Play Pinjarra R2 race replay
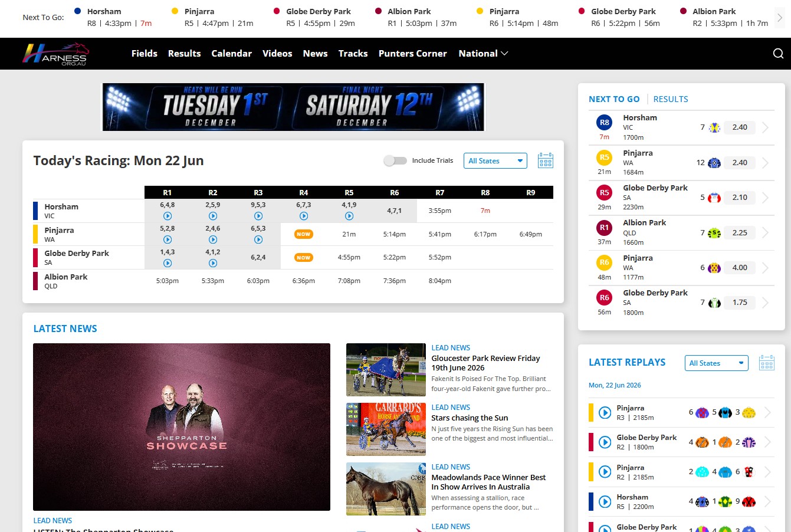Viewport: 791px width, 532px height. point(213,239)
